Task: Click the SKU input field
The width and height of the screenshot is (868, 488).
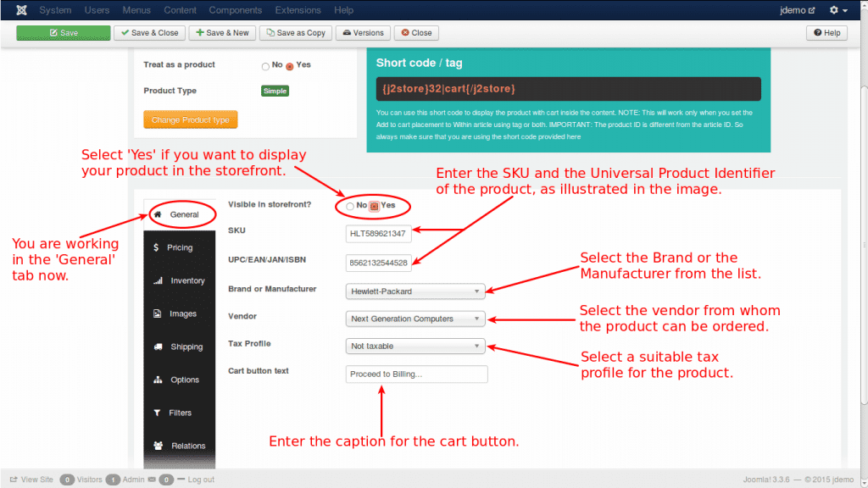Action: click(x=377, y=233)
